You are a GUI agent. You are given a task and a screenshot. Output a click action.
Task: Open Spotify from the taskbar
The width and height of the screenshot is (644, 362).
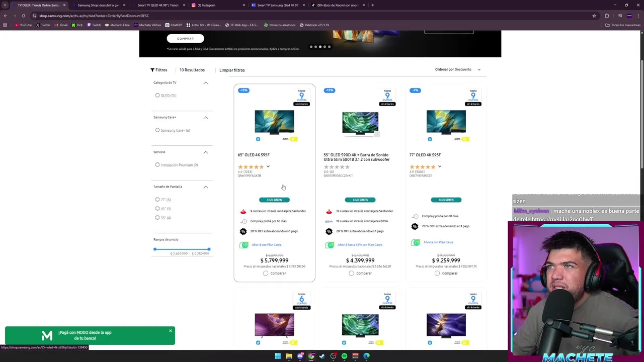[x=344, y=356]
